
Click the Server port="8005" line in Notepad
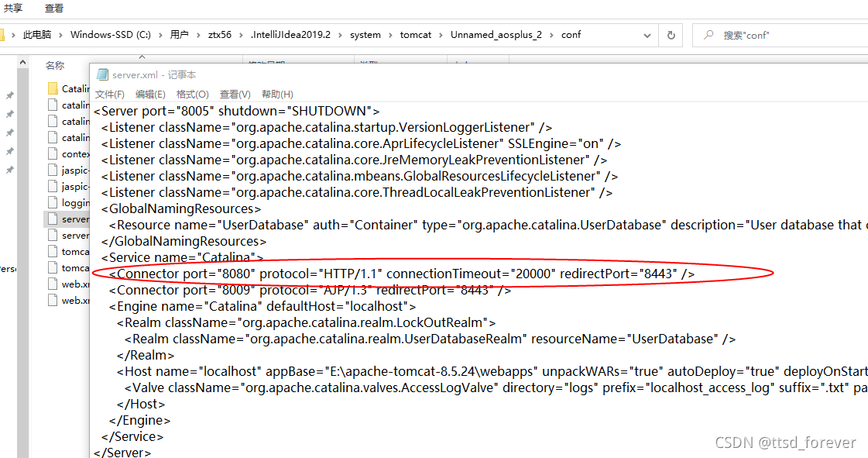click(236, 111)
